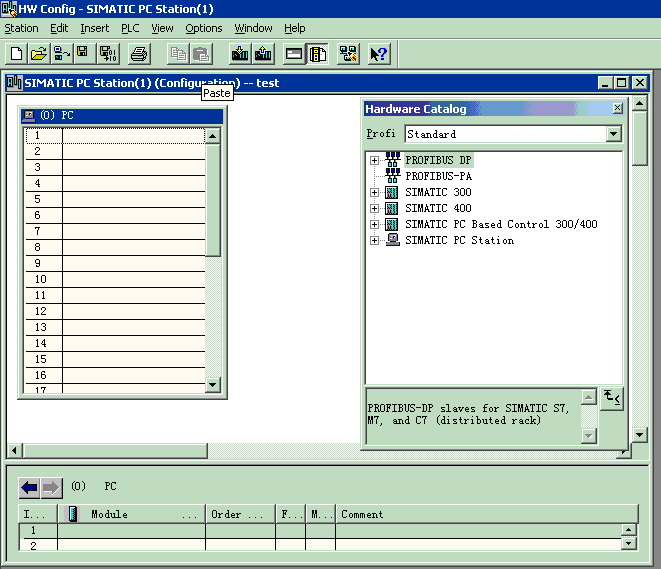Click row 1 index in detail table
This screenshot has width=661, height=569.
38,530
